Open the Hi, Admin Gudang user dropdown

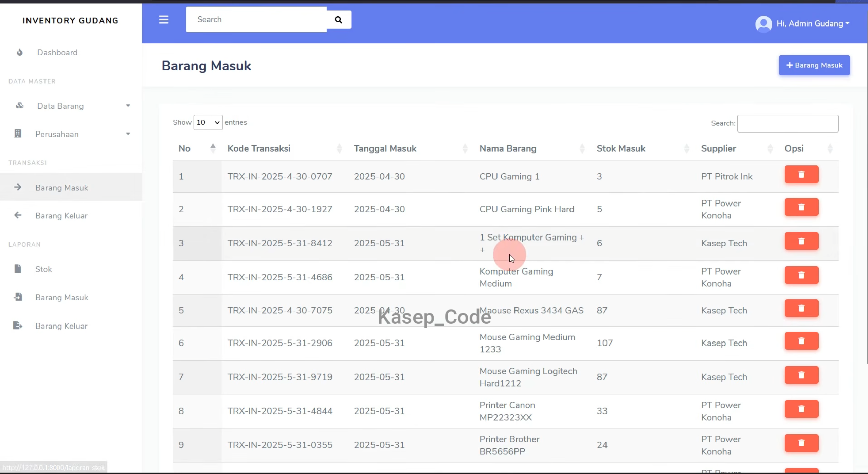(x=813, y=24)
